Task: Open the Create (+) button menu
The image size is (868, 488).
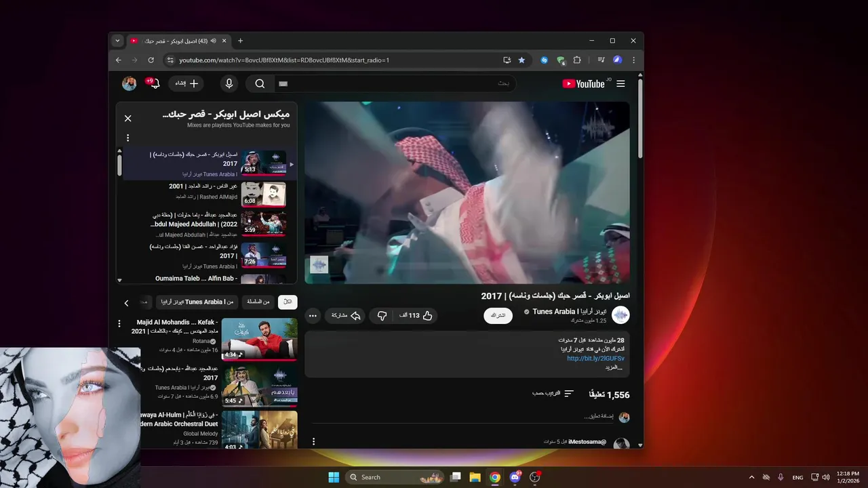Action: pos(186,83)
